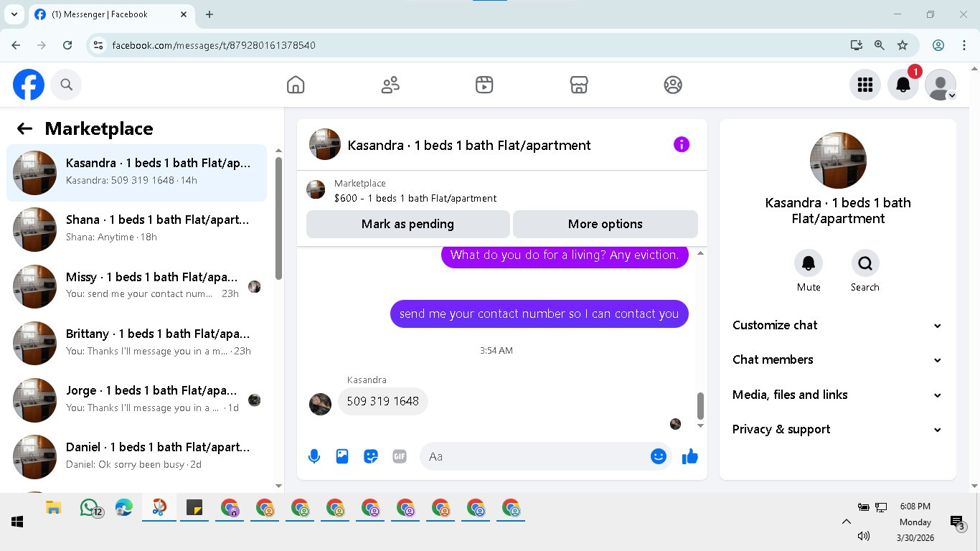The height and width of the screenshot is (551, 980).
Task: Bookmark this page with star icon
Action: [903, 45]
